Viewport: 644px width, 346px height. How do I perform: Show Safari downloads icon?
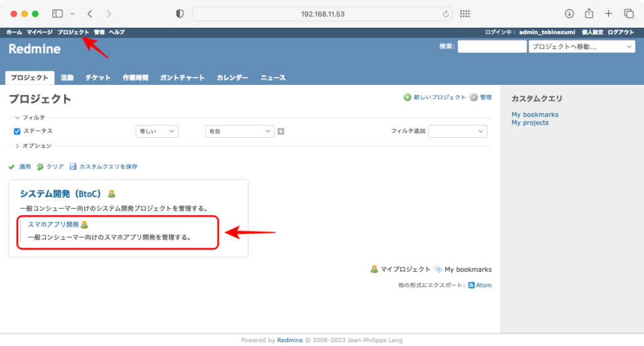(569, 14)
